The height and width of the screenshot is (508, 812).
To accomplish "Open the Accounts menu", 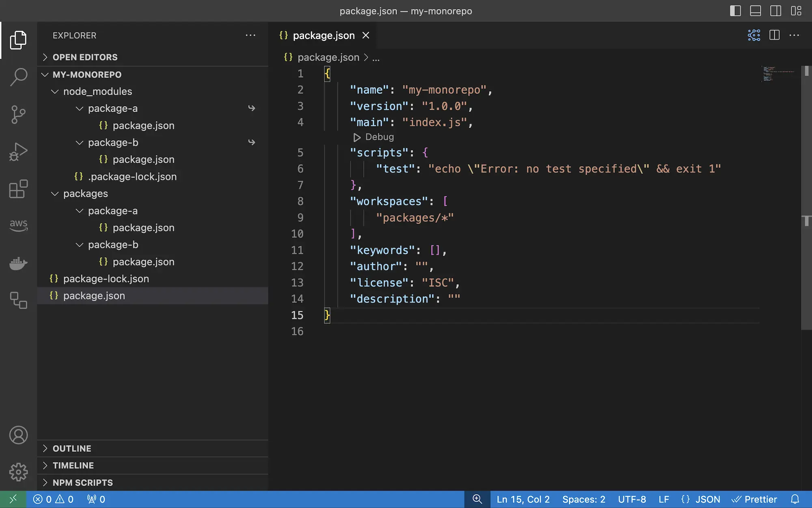I will tap(18, 435).
